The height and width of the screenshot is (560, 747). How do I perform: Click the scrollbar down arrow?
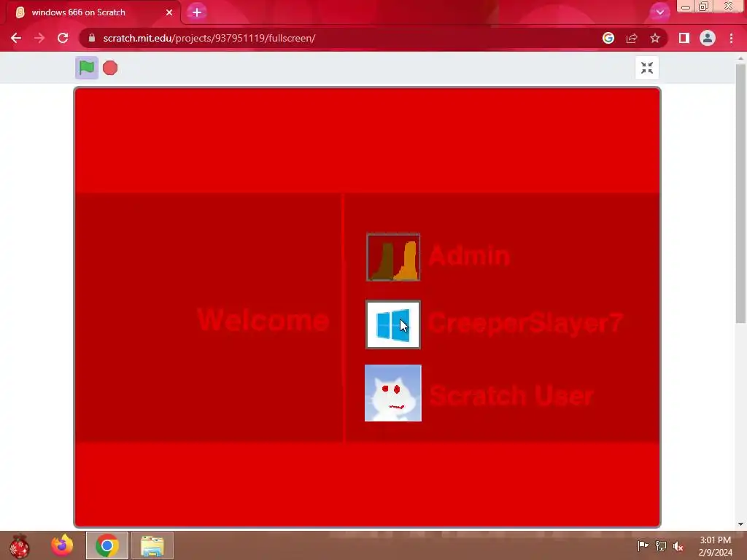click(740, 524)
